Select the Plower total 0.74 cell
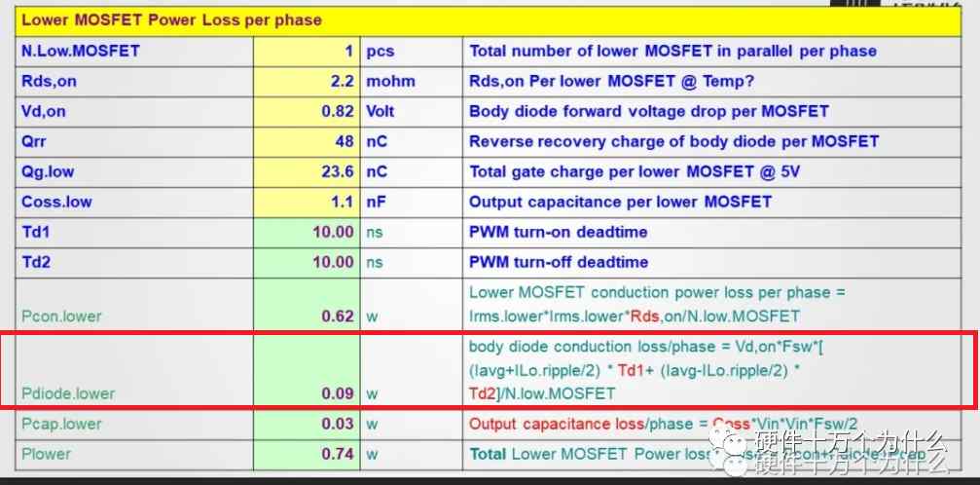The width and height of the screenshot is (980, 485). (307, 455)
